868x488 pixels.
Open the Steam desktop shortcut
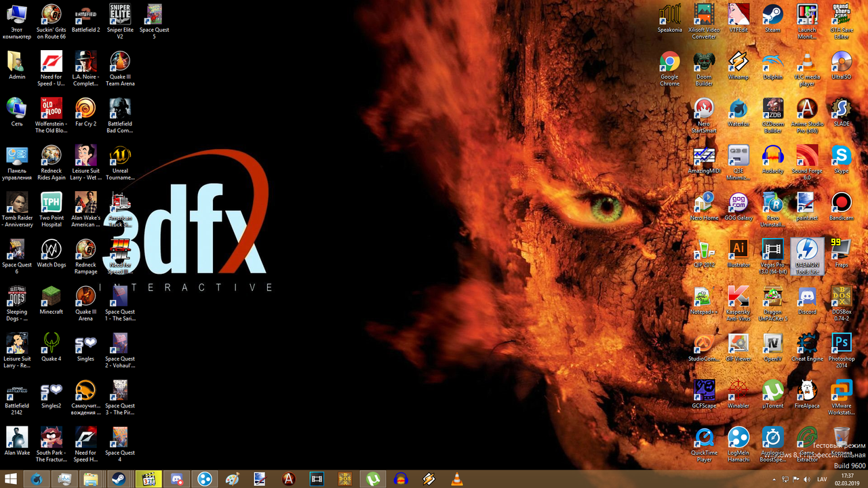(772, 19)
